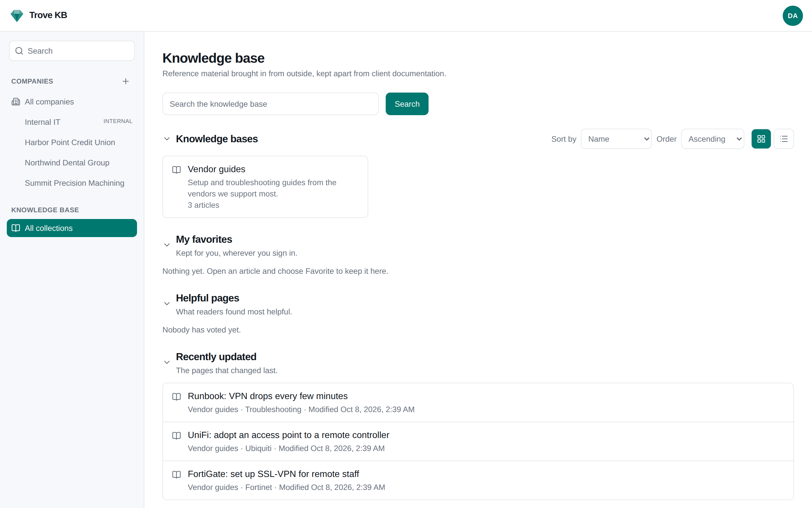
Task: Click 'Nobody has voted yet.' text
Action: pos(201,330)
